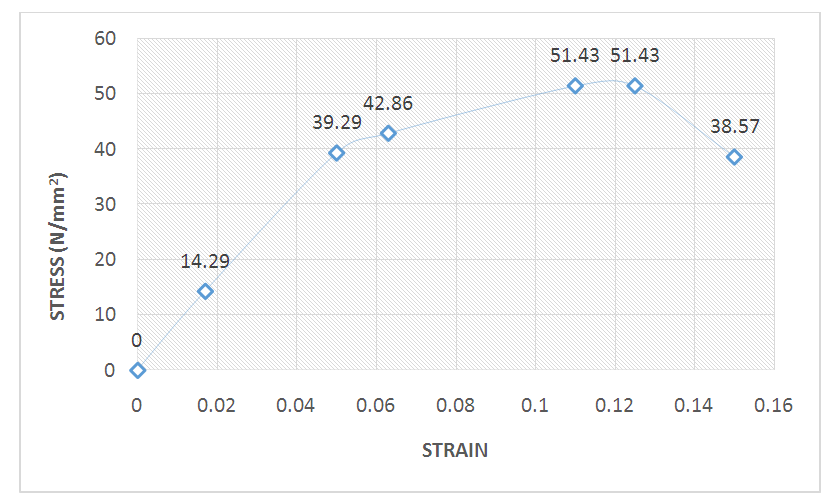839x503 pixels.
Task: Click the 60 tick label on the stress axis
Action: 105,39
